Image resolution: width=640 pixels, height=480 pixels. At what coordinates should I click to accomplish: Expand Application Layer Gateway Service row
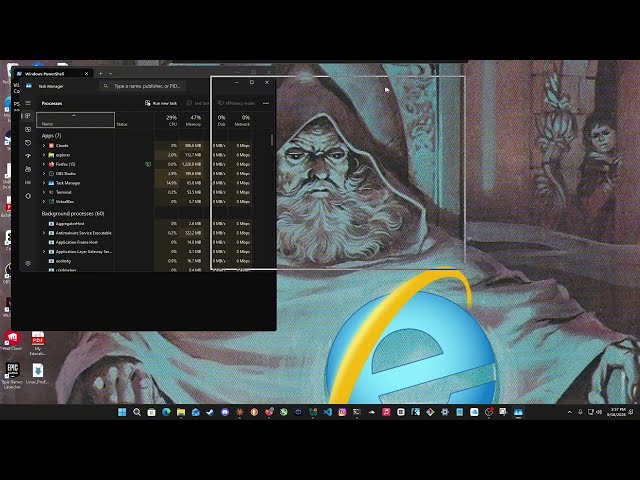pos(44,252)
